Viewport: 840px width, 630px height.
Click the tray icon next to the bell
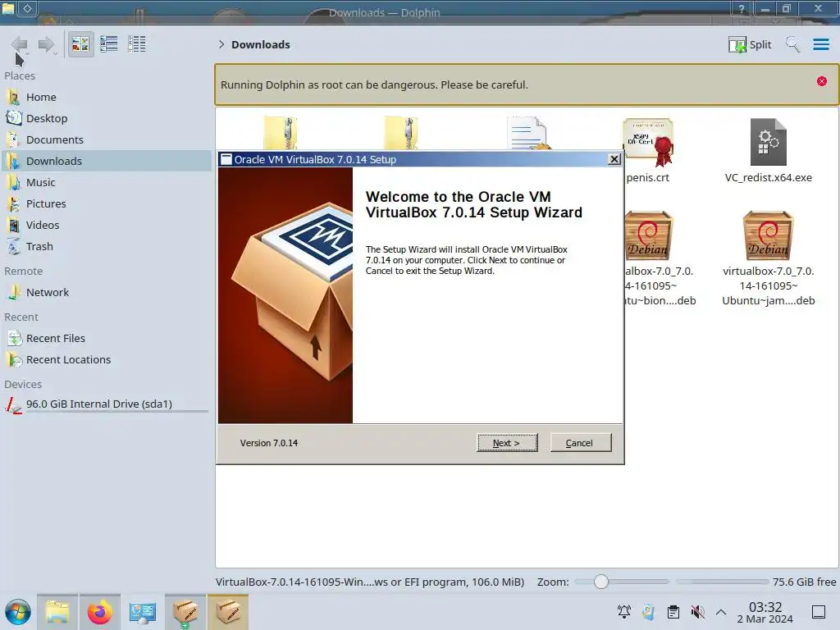tap(649, 612)
